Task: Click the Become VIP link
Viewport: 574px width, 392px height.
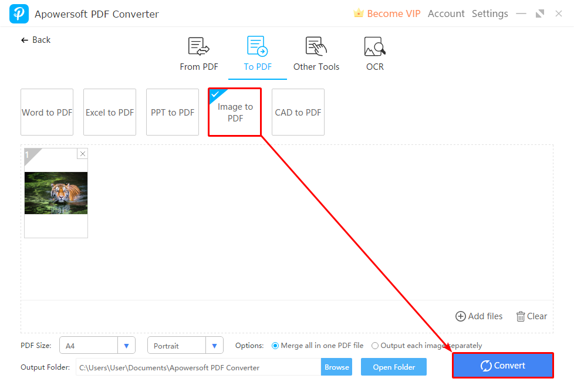Action: click(x=394, y=13)
